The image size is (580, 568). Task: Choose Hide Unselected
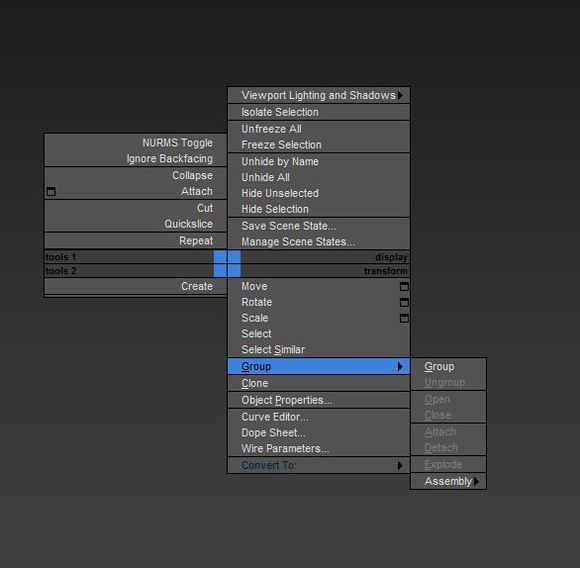coord(319,193)
